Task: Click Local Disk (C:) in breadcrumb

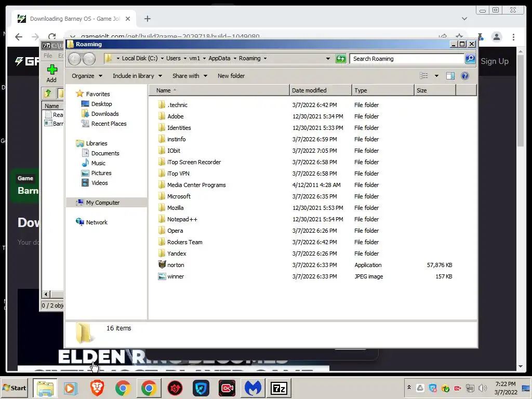Action: pyautogui.click(x=139, y=58)
